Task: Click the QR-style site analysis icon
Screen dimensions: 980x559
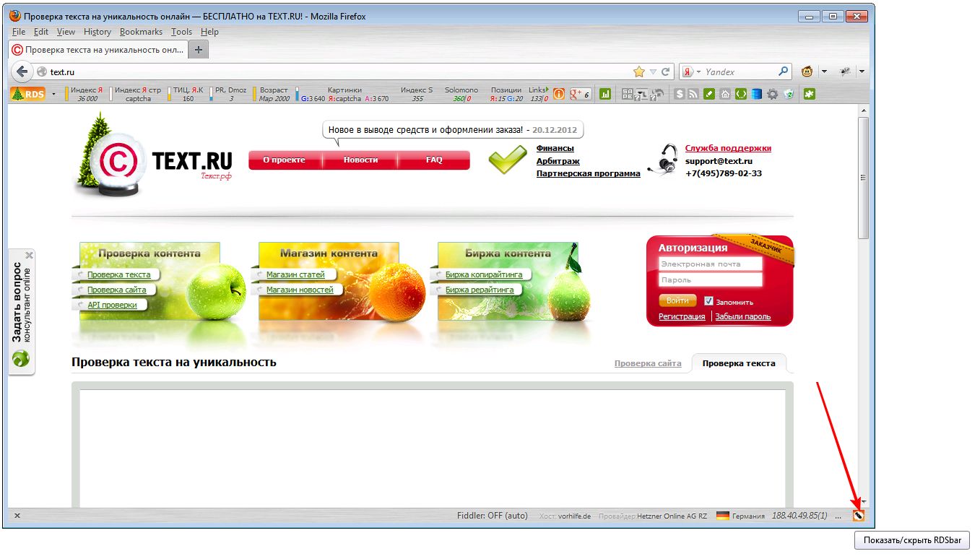Action: 627,94
